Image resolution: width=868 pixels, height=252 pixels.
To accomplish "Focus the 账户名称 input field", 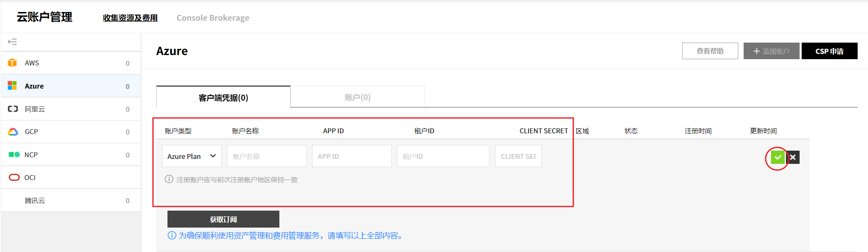I will point(267,156).
